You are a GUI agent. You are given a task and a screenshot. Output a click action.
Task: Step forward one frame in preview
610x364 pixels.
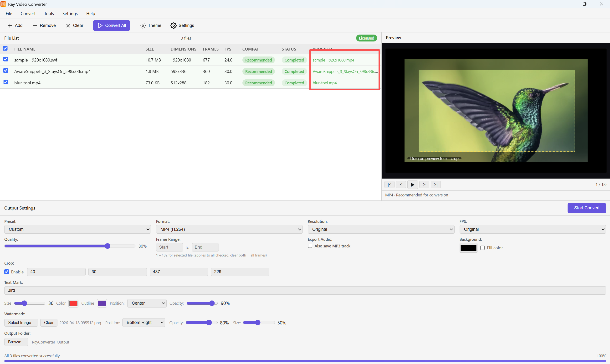point(424,185)
